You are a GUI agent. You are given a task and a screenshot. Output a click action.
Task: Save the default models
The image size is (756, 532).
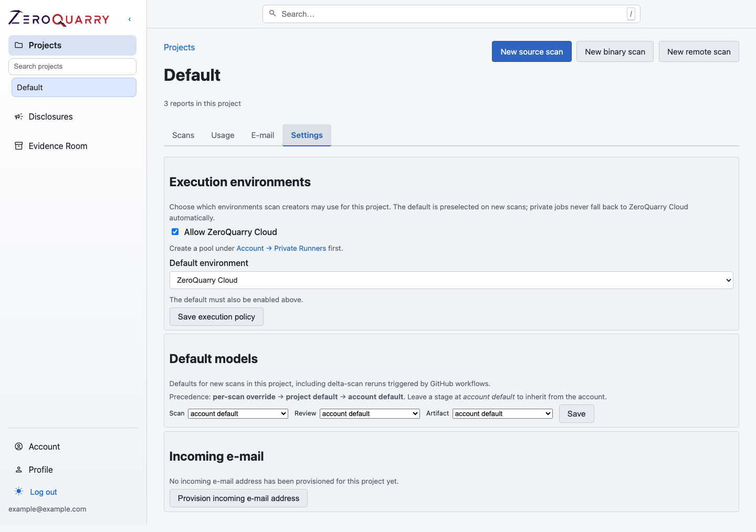pos(576,414)
